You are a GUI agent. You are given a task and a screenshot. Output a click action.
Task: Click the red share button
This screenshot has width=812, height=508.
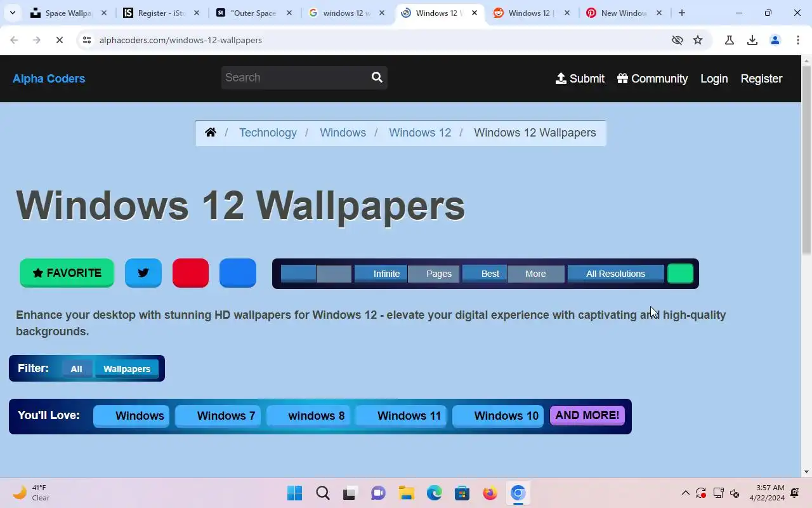tap(190, 273)
